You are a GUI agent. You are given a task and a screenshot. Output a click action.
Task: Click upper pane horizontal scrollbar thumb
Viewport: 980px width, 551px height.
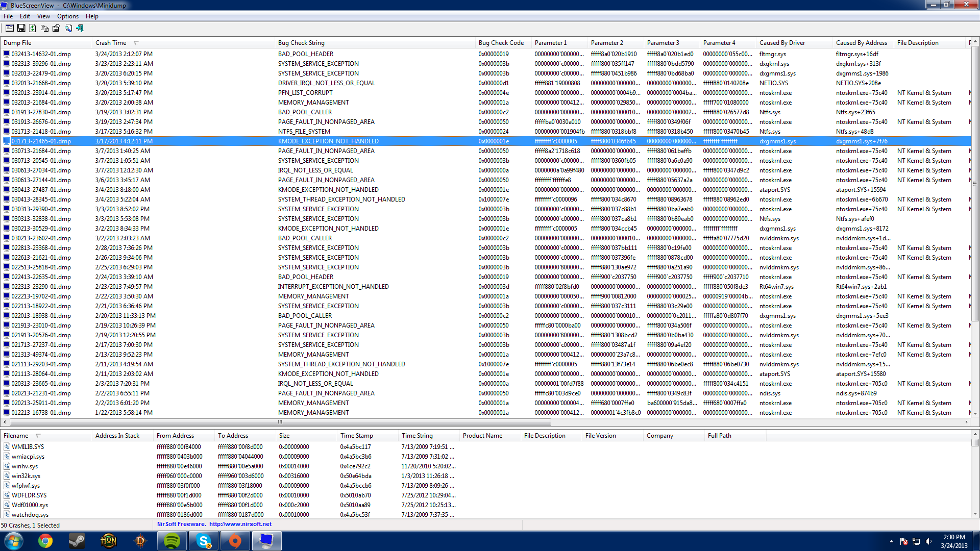[280, 422]
